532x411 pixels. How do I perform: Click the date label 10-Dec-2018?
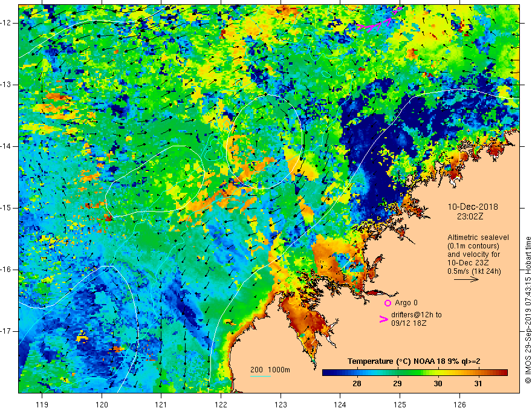pos(473,207)
